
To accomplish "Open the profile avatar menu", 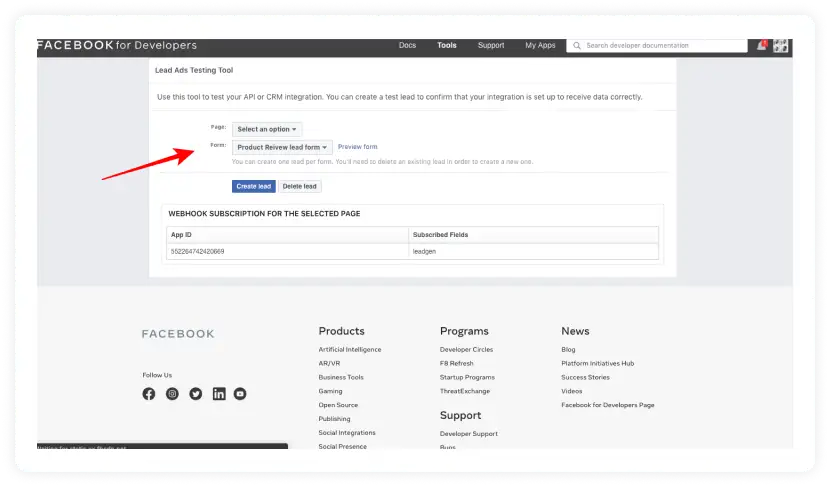I will click(x=780, y=46).
